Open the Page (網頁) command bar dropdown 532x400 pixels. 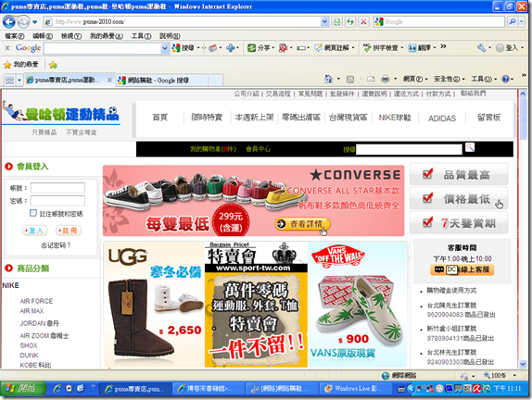tap(415, 79)
